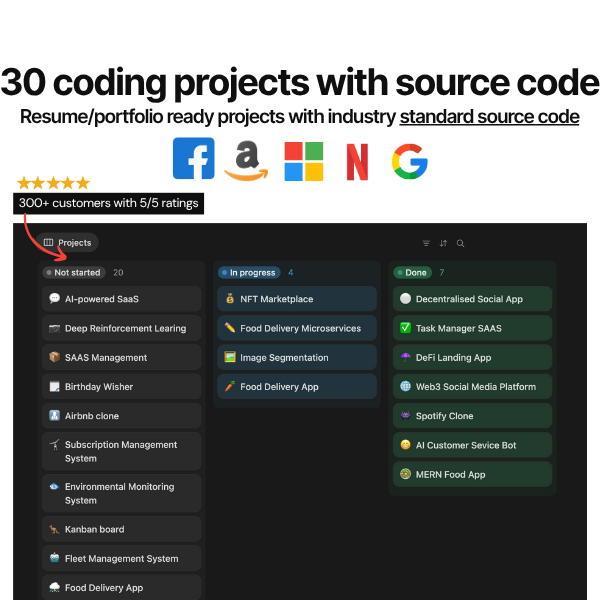Follow the 'standard source code' underlined link
Screen dimensions: 600x600
pyautogui.click(x=489, y=117)
